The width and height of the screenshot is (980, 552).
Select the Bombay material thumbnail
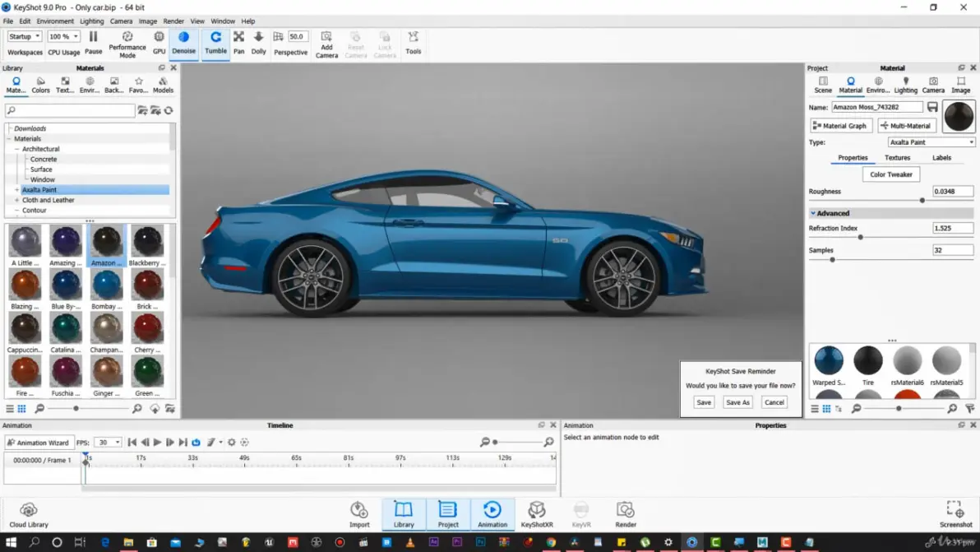click(106, 290)
